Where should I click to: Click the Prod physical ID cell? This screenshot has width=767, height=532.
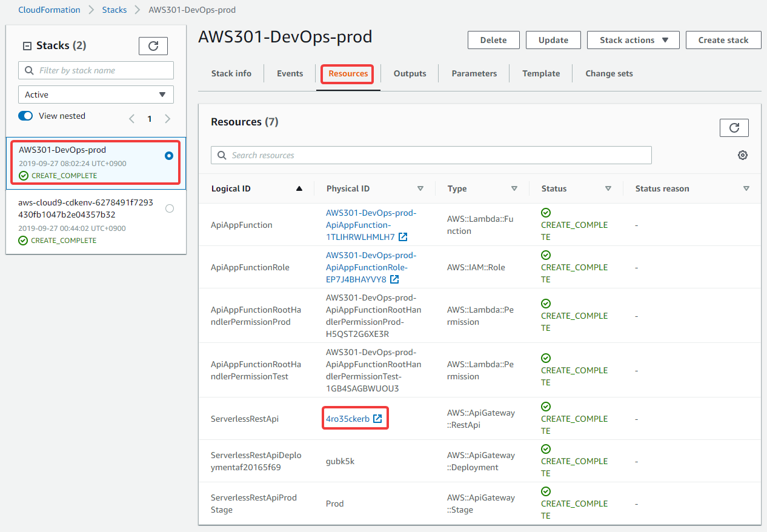click(x=334, y=504)
